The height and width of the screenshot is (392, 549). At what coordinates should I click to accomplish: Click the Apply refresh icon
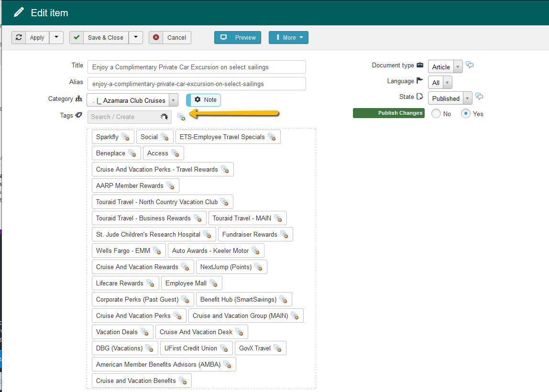tap(19, 37)
